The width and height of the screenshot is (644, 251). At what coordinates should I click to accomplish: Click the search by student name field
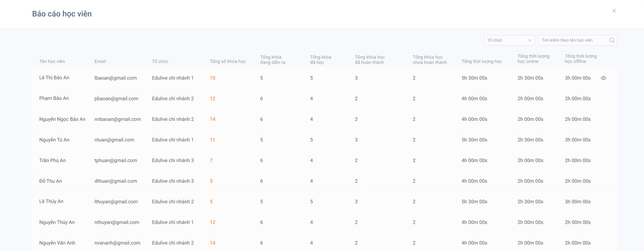[573, 40]
